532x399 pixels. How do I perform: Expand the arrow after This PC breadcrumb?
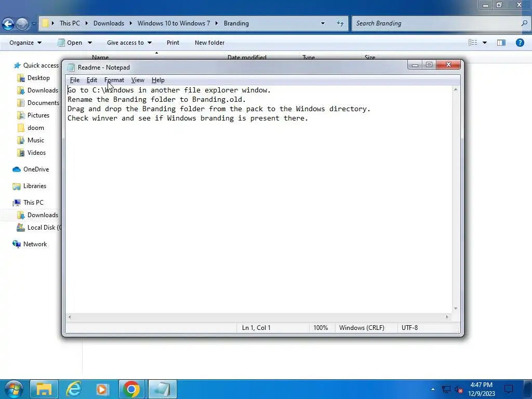(87, 23)
